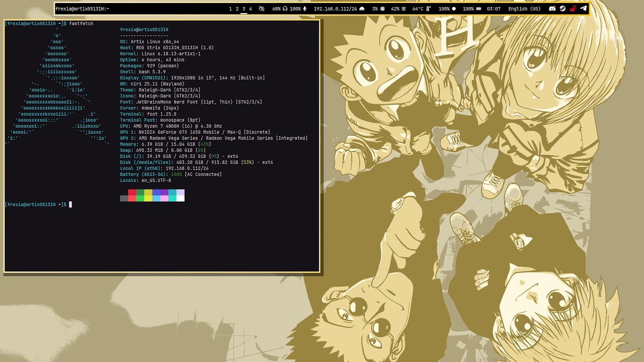Open Discord from the bar tray

[552, 9]
